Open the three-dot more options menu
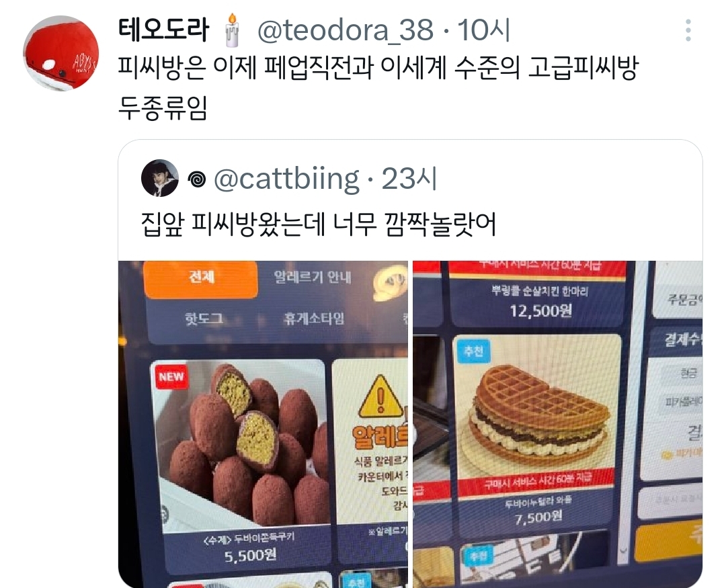 (x=688, y=30)
